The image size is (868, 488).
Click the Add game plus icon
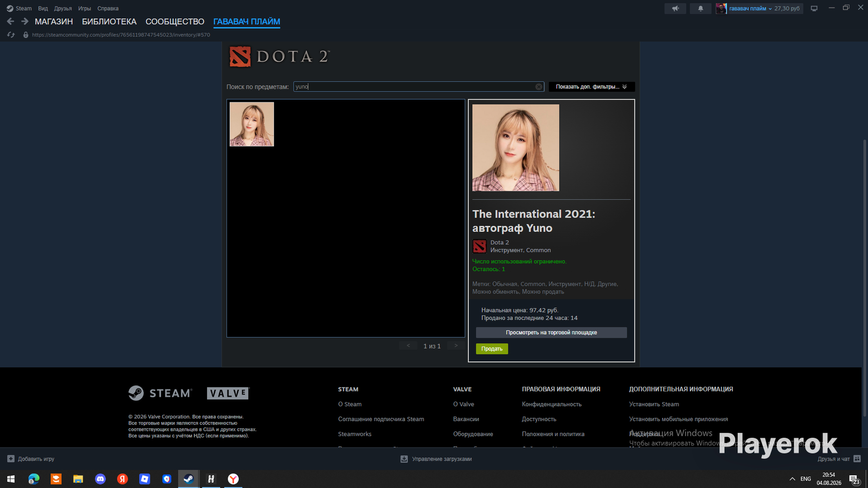[11, 459]
